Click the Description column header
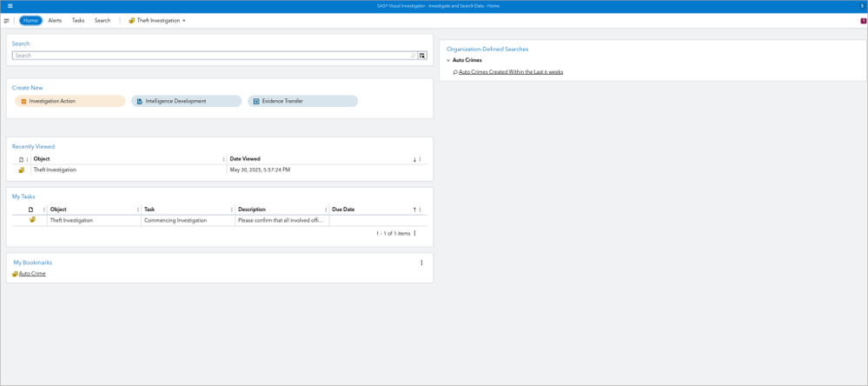The image size is (868, 386). 252,210
